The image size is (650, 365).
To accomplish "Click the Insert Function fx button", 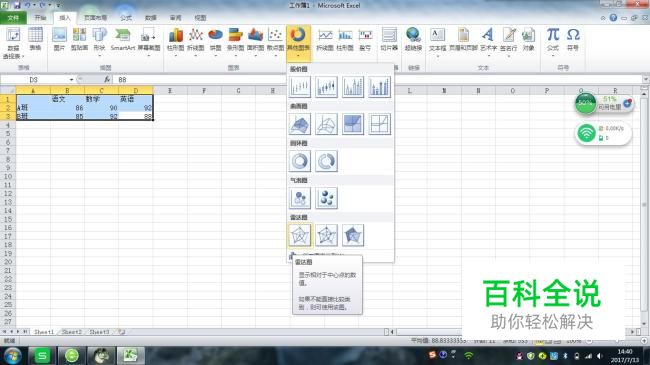I will (x=107, y=80).
